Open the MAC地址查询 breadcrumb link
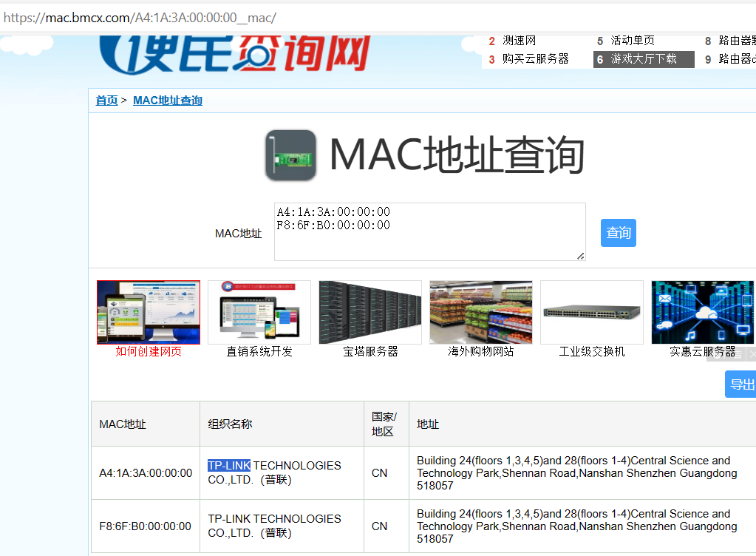 (x=167, y=101)
